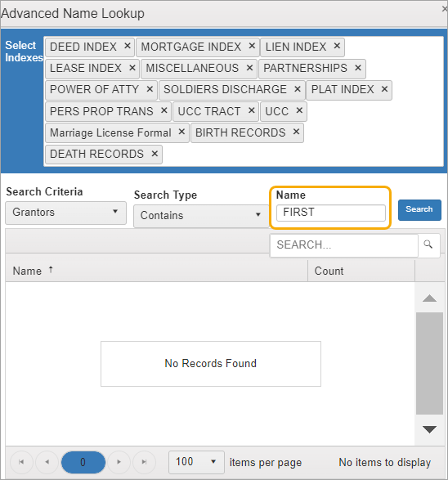
Task: Sort by the Name column header
Action: pyautogui.click(x=27, y=271)
